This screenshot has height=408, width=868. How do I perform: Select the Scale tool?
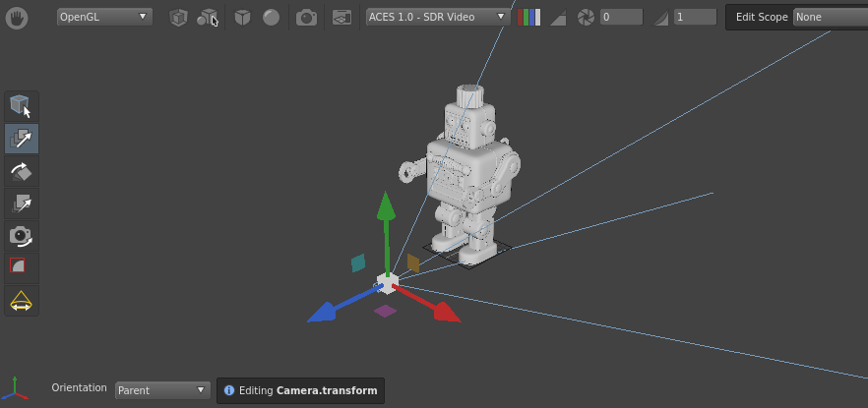point(21,204)
